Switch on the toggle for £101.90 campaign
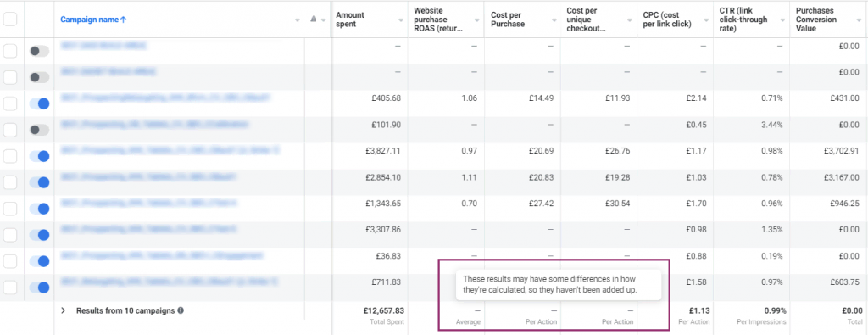This screenshot has width=868, height=335. pos(39,130)
